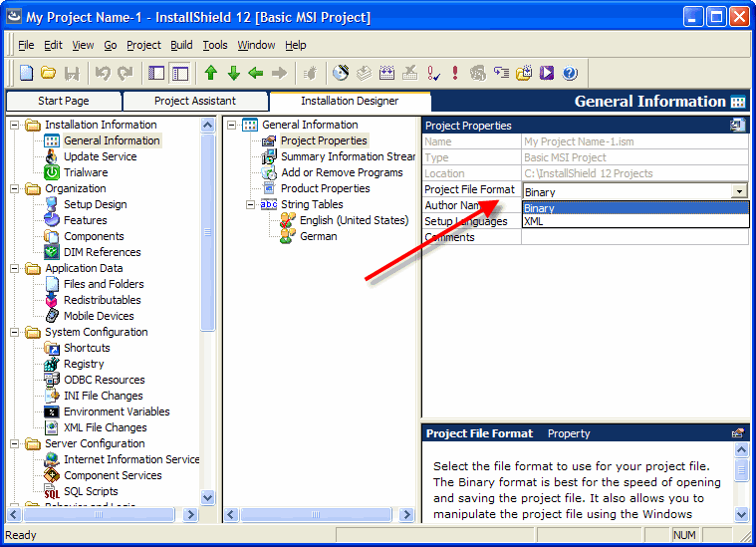The image size is (756, 547).
Task: Select the Files and Folders view
Action: click(103, 284)
